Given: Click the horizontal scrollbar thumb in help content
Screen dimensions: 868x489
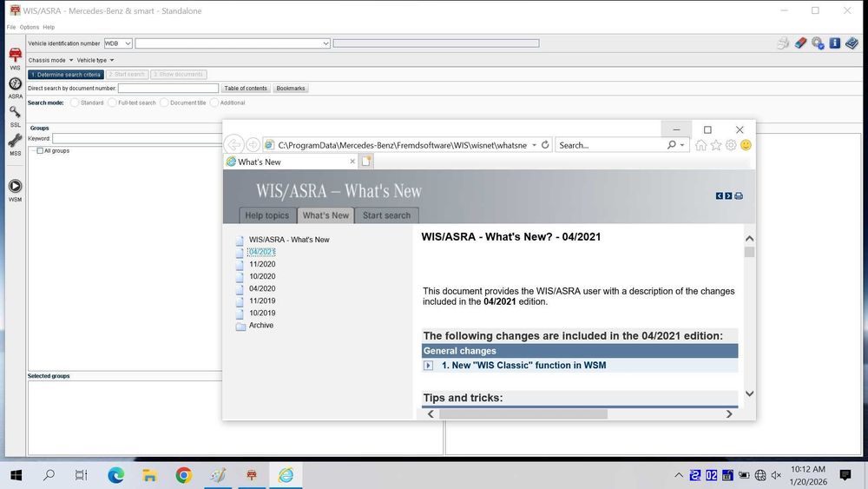Looking at the screenshot, I should pyautogui.click(x=523, y=413).
